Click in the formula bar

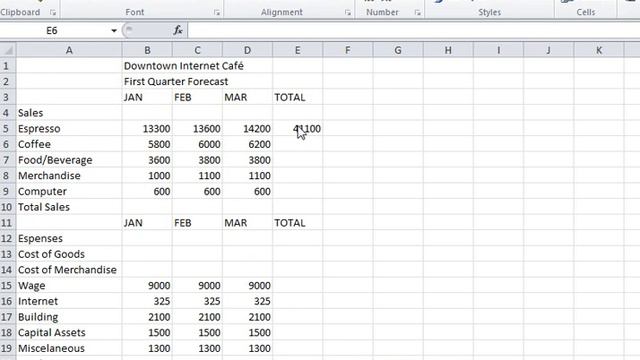coord(413,31)
